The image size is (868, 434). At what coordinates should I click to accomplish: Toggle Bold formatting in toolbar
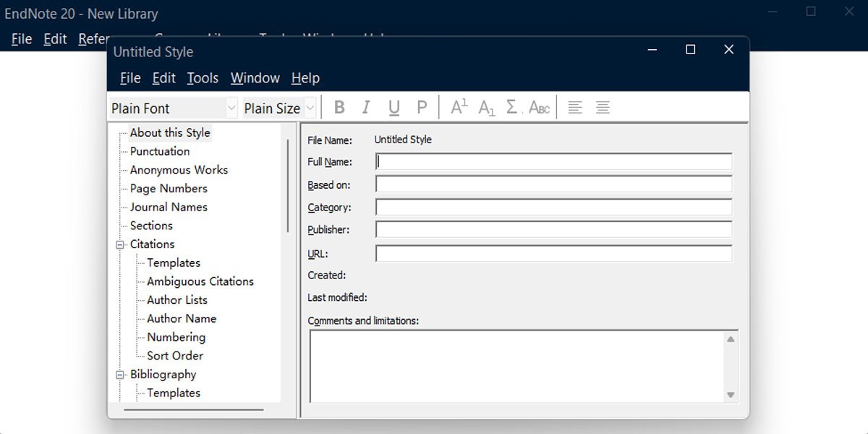(339, 108)
